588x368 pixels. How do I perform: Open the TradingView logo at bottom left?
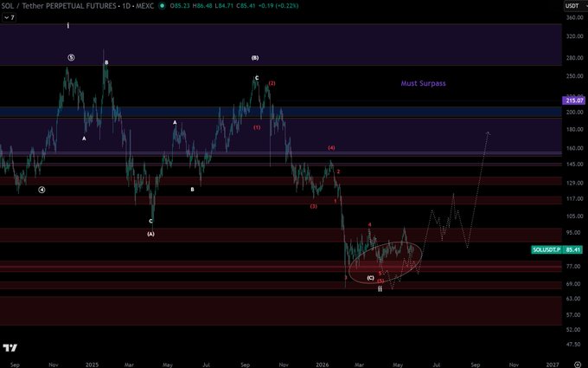tap(10, 348)
